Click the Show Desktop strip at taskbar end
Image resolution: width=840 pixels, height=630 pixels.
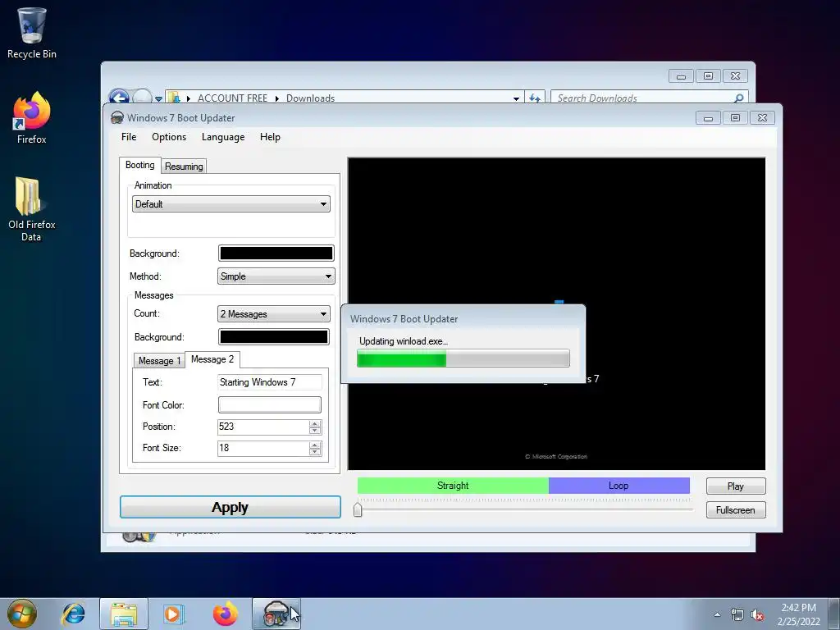[834, 614]
